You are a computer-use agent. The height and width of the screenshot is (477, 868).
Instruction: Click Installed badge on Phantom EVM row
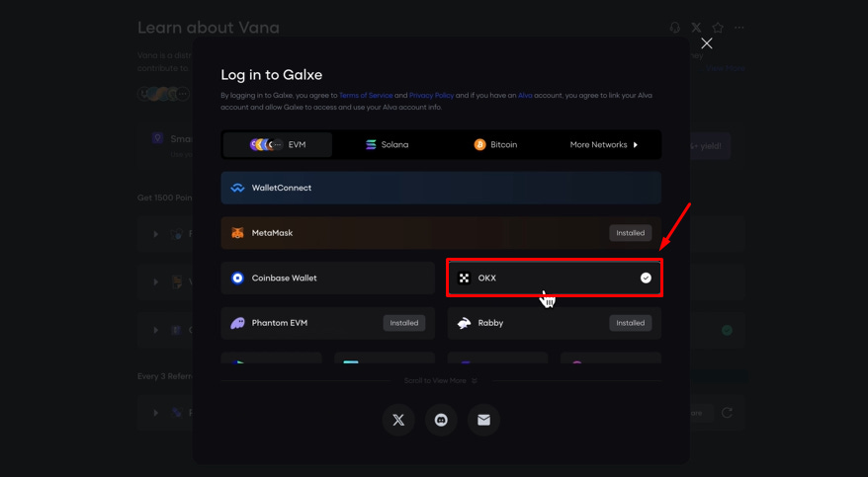pos(403,323)
